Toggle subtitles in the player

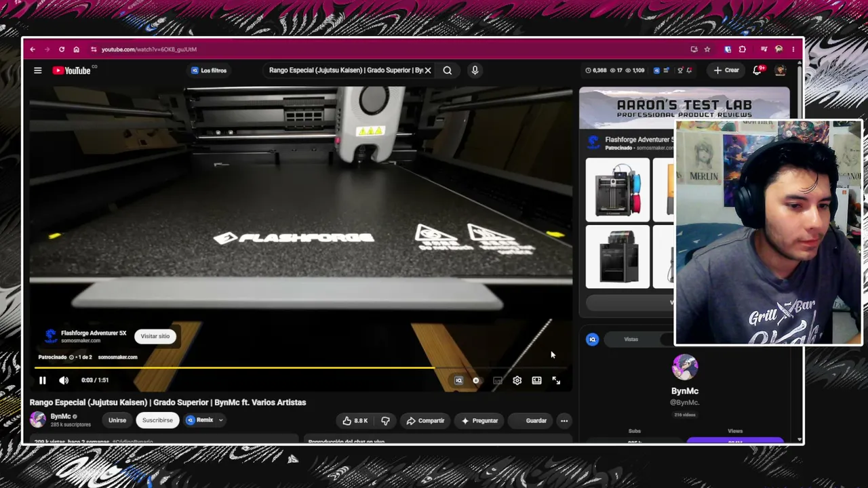[498, 381]
